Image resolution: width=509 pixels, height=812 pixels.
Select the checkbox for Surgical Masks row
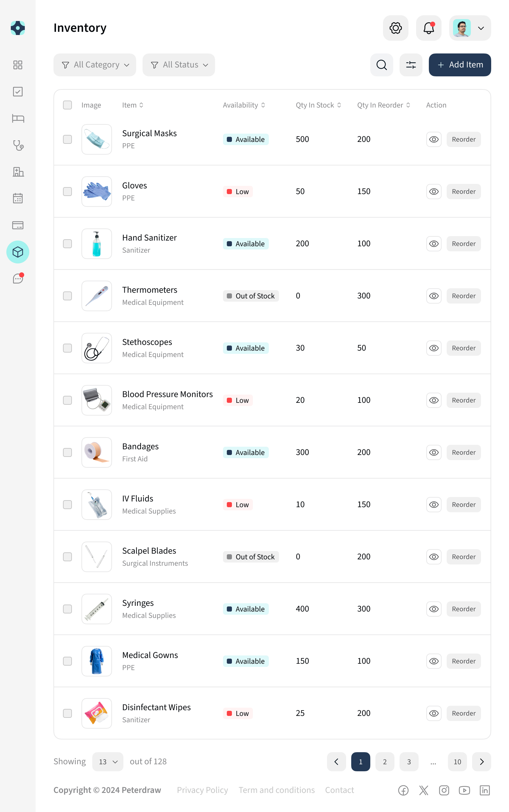[x=67, y=139]
